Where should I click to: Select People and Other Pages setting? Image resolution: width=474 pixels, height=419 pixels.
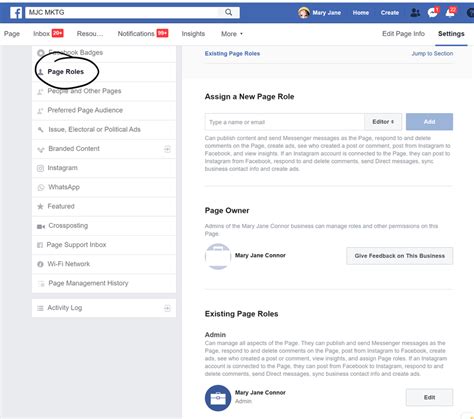click(x=104, y=91)
